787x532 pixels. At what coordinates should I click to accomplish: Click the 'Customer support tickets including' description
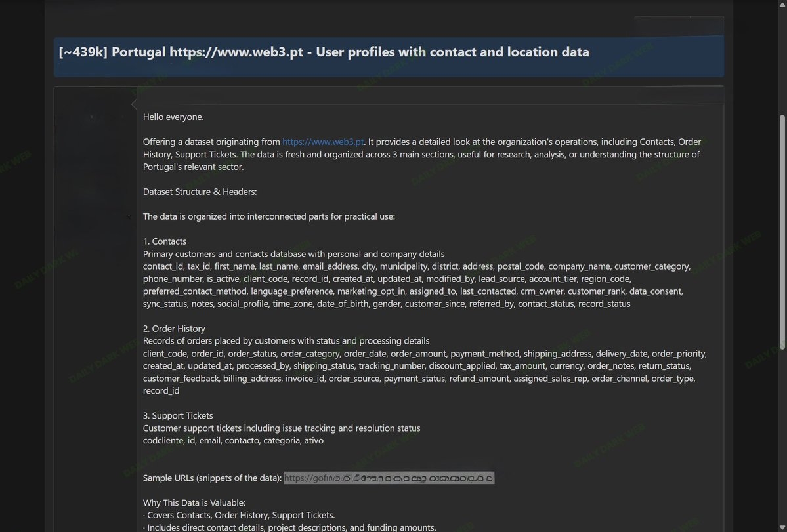coord(282,428)
